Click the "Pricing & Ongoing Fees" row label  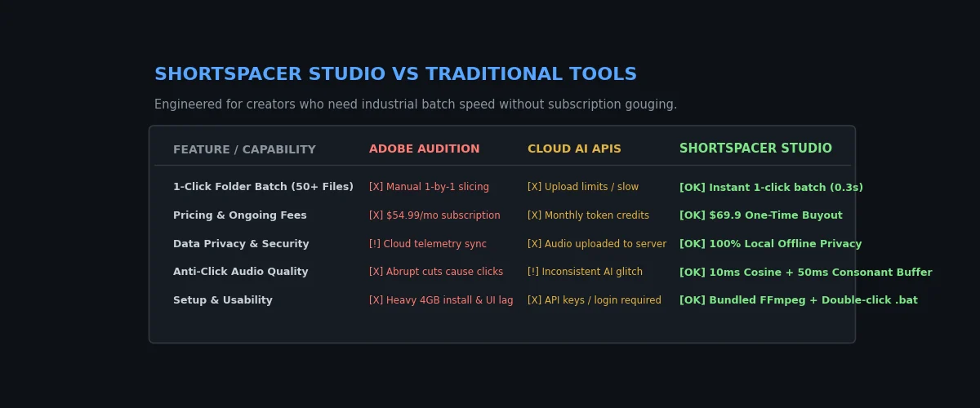240,215
